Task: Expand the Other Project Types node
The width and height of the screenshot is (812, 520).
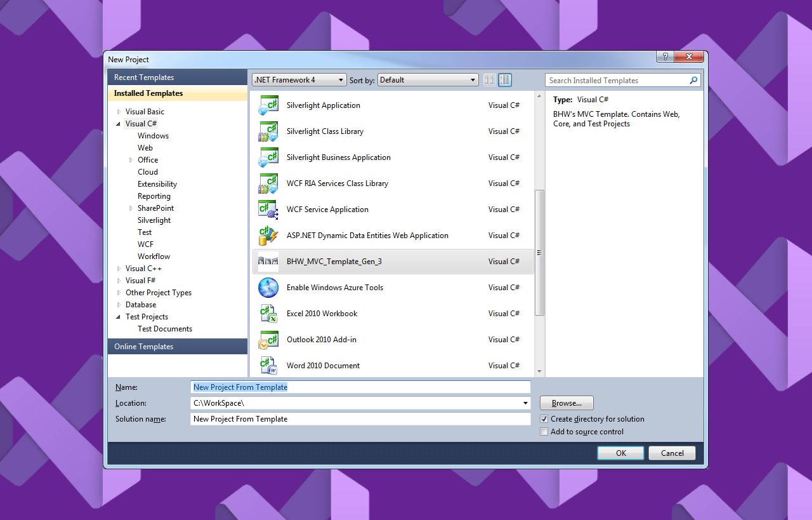Action: pyautogui.click(x=119, y=293)
